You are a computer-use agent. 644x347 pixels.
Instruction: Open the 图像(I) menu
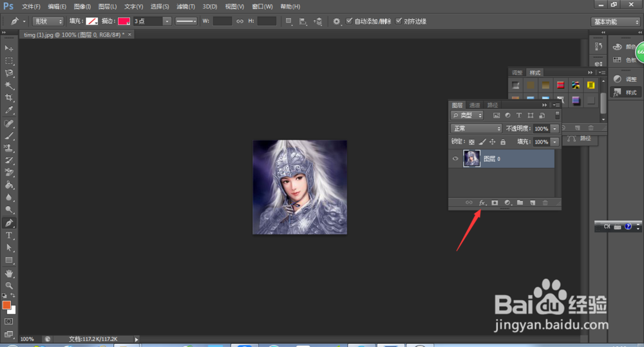[x=82, y=6]
